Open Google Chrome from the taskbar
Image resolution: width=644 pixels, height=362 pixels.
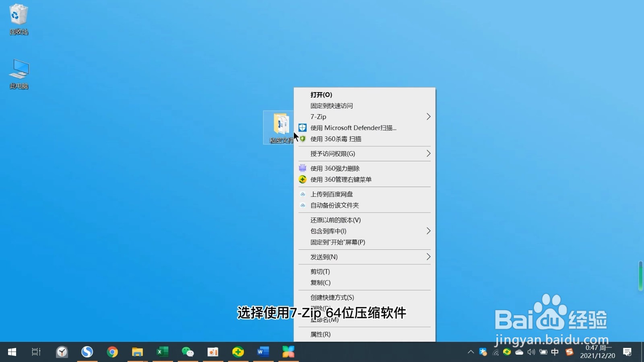[112, 352]
